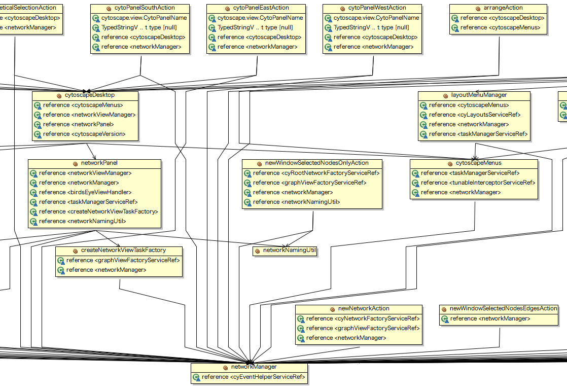The width and height of the screenshot is (567, 392).
Task: Click cyNetworkFactoryServiceRef reference in newNetworkAction
Action: [x=363, y=318]
